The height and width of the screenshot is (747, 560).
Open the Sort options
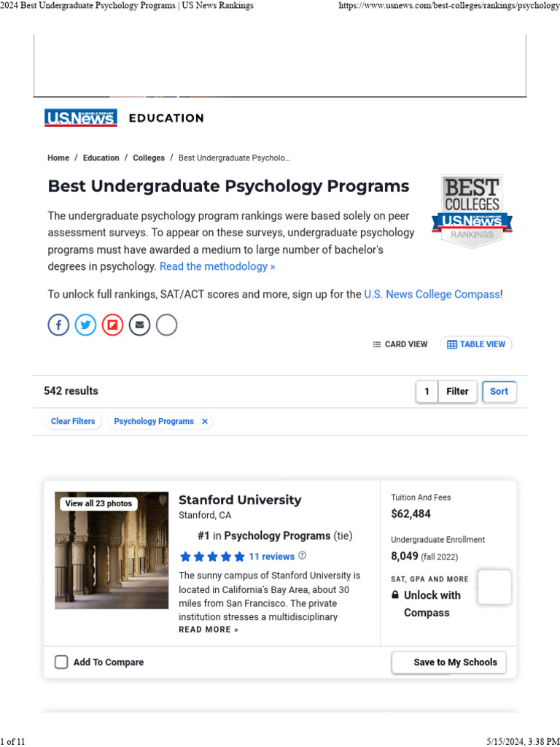tap(499, 391)
